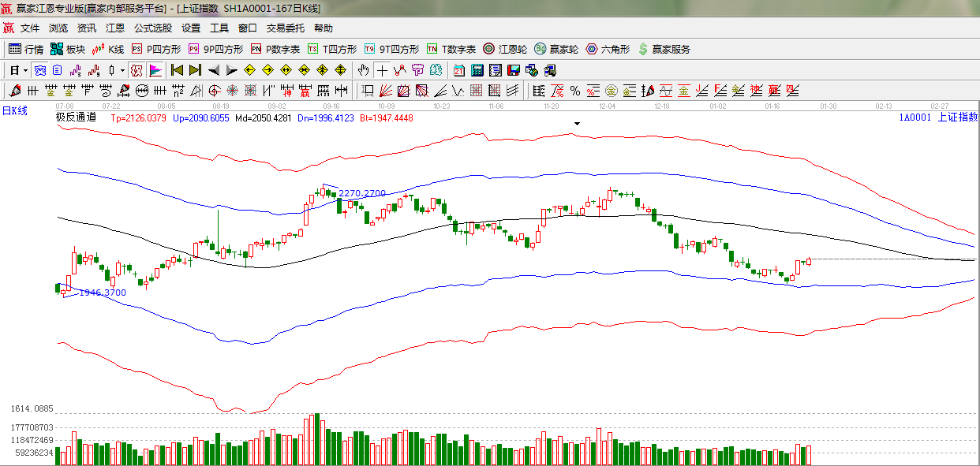
Task: Open the 江恩轮 Gann wheel tool
Action: tap(505, 49)
